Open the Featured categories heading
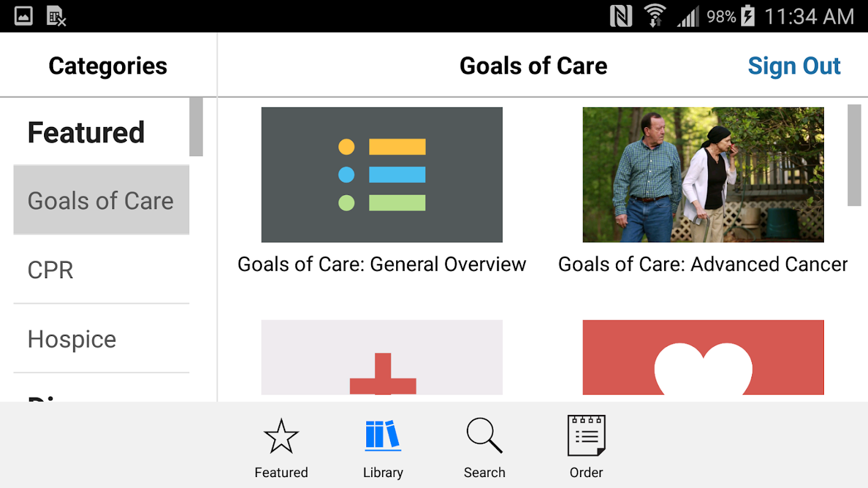The height and width of the screenshot is (488, 868). (86, 132)
